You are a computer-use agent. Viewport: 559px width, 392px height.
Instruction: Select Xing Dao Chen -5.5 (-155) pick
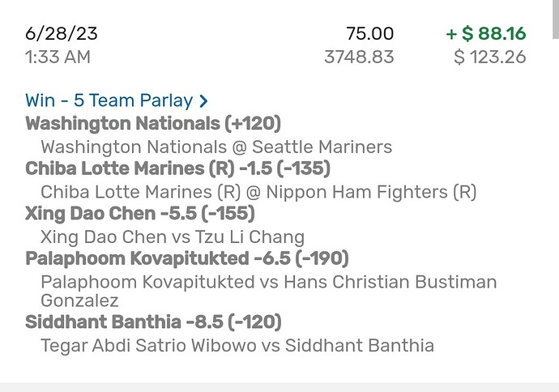[x=140, y=214]
